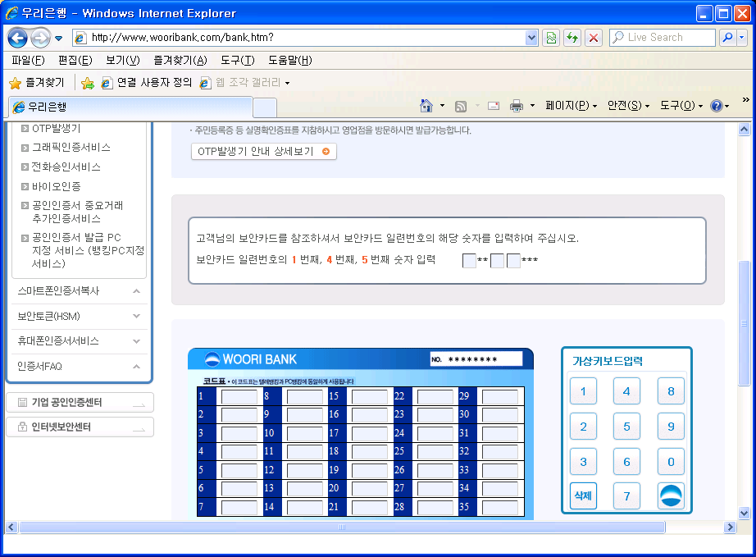Open the 웹 조각 갤러리 favorite link
Screen dimensions: 756x557
click(x=245, y=83)
